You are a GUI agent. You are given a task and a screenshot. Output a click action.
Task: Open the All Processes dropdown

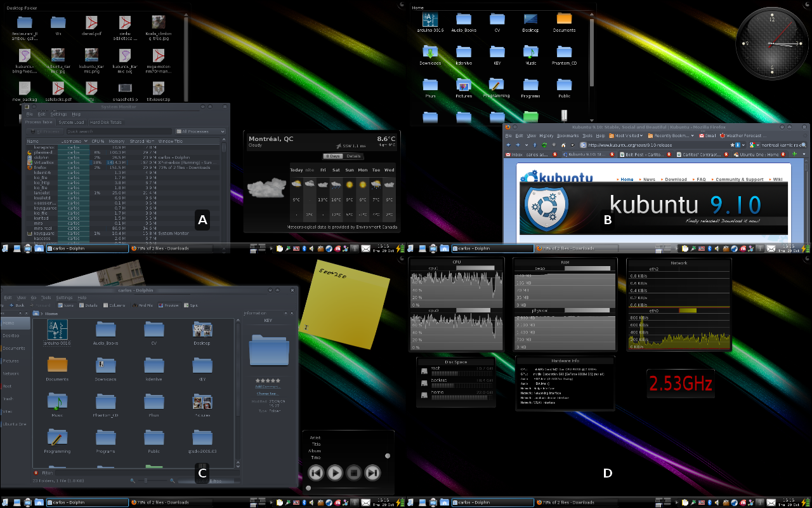(x=200, y=131)
